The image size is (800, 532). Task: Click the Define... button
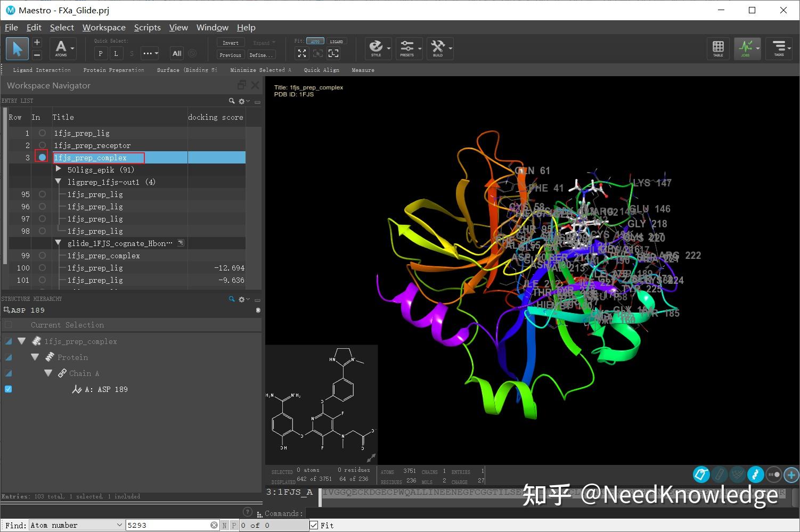260,54
